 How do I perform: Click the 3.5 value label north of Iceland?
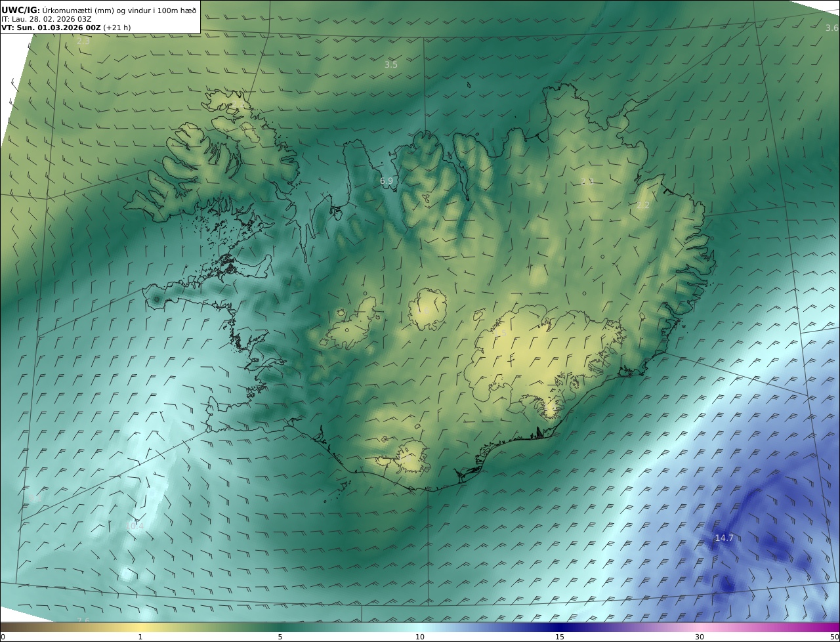tap(391, 64)
